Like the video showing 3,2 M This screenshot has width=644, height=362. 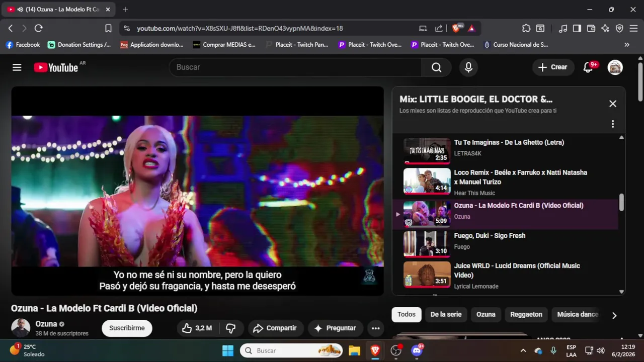(x=197, y=328)
